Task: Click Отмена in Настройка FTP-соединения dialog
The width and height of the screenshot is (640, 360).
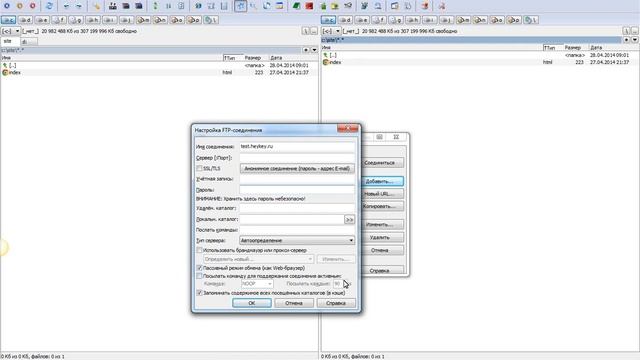Action: point(294,303)
